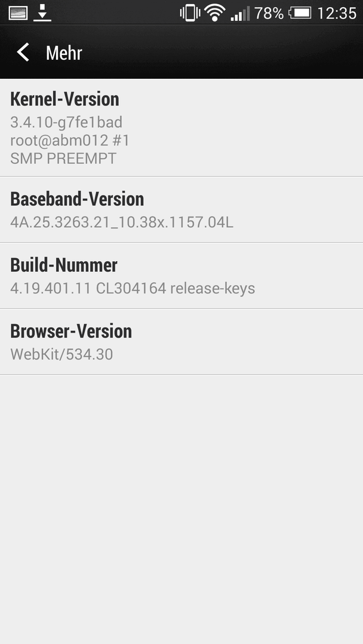This screenshot has height=644, width=363.
Task: Select the Kernel-Version heading
Action: tap(64, 99)
